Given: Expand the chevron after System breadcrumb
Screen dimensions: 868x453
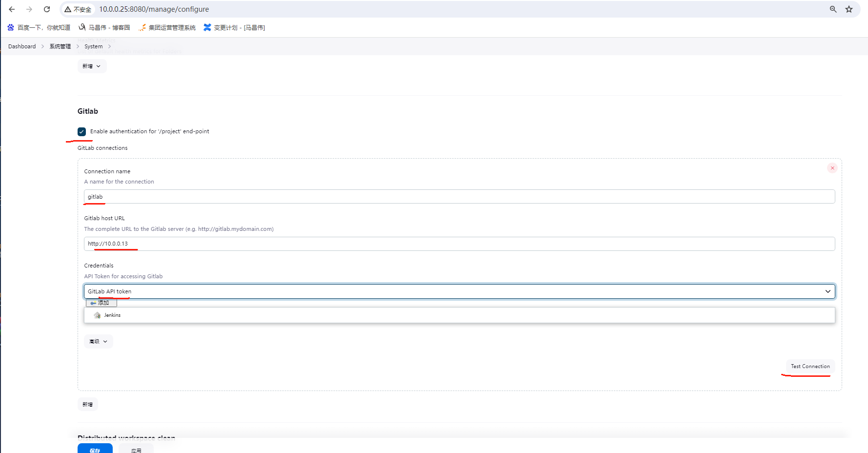Looking at the screenshot, I should tap(110, 46).
